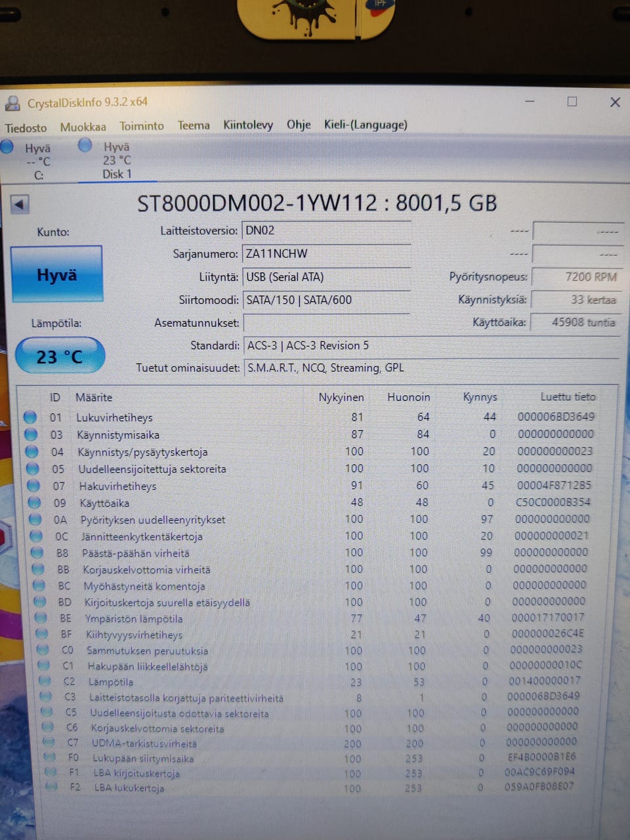Click the Hyvä health status button
This screenshot has width=630, height=840.
[x=57, y=274]
